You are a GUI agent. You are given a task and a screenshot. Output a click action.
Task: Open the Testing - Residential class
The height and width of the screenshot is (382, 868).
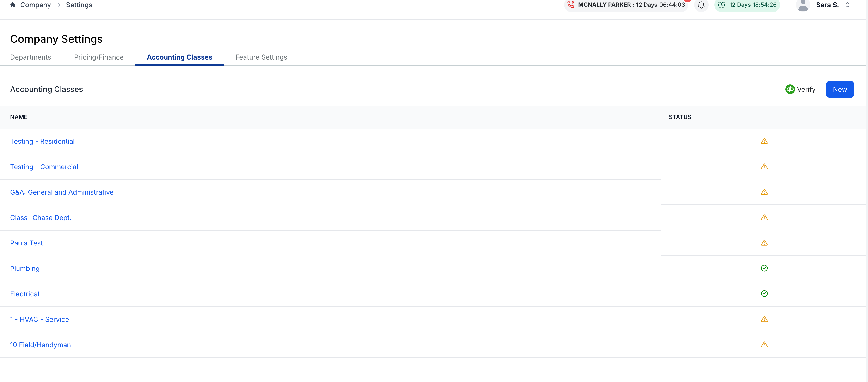point(43,141)
